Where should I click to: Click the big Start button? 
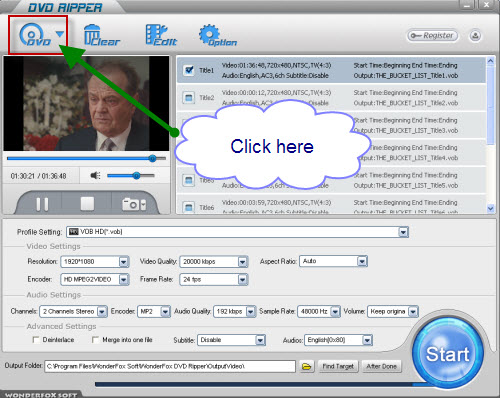447,353
